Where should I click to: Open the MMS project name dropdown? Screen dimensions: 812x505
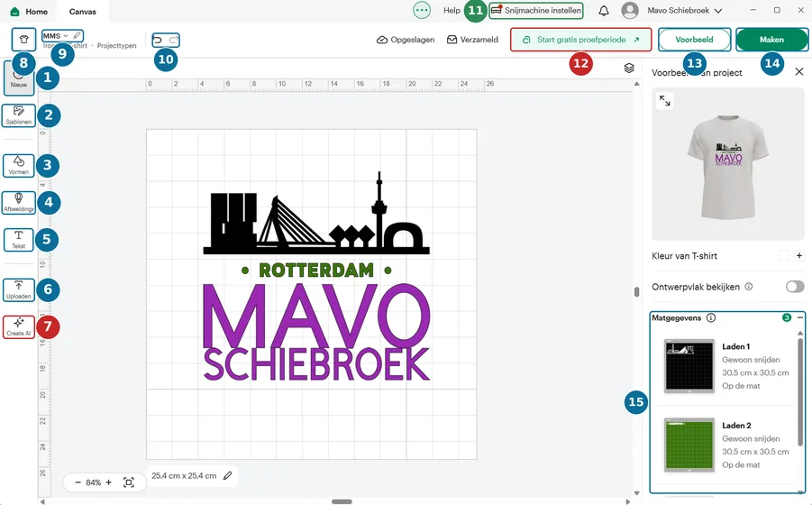tap(65, 36)
